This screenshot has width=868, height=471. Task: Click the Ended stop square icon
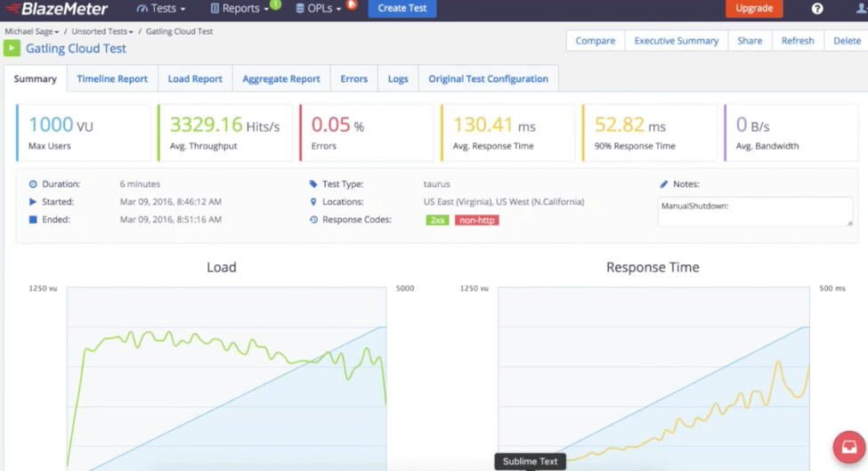33,219
